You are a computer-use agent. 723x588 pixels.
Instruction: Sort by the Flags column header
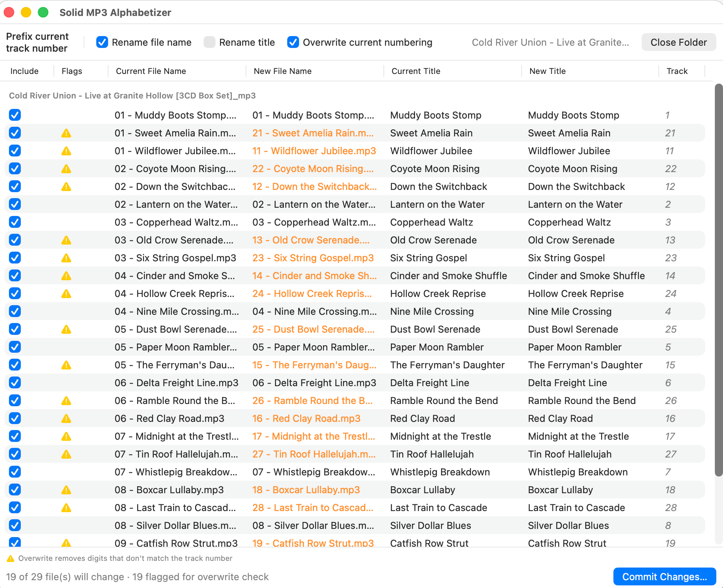click(72, 71)
